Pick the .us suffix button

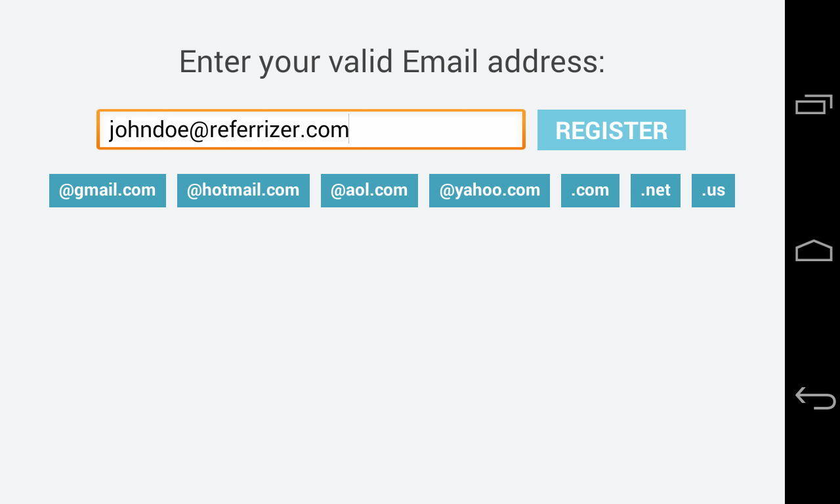(713, 190)
